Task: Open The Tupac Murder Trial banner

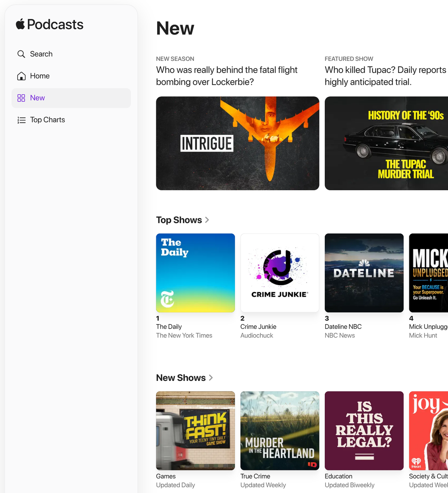Action: coord(386,143)
